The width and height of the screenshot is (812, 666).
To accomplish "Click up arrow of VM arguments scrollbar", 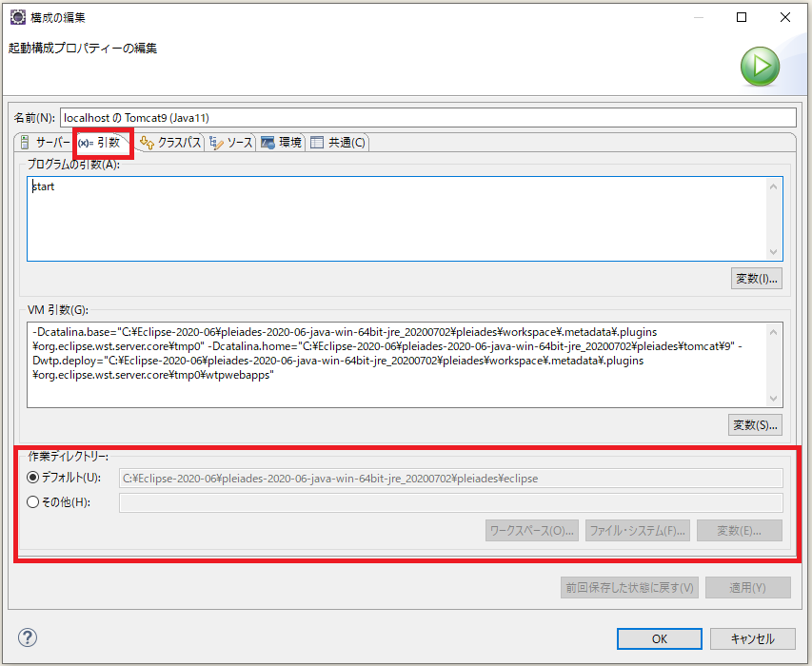I will [774, 332].
